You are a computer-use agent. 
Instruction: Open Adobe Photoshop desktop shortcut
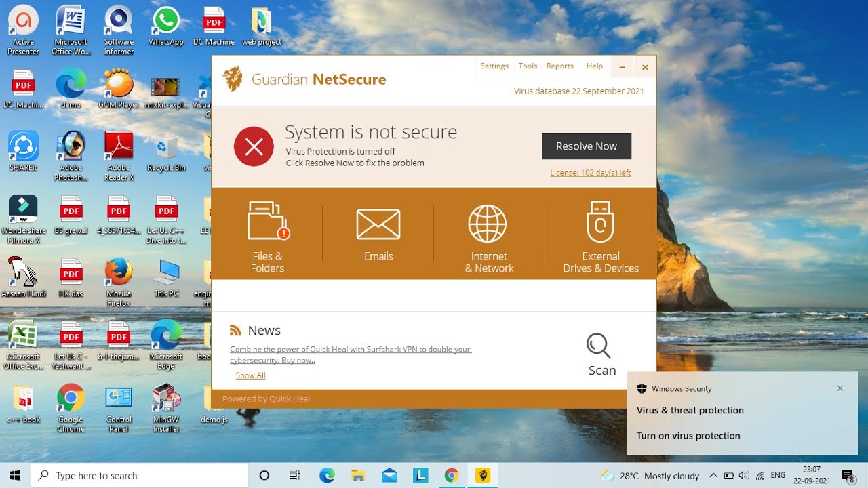[71, 156]
